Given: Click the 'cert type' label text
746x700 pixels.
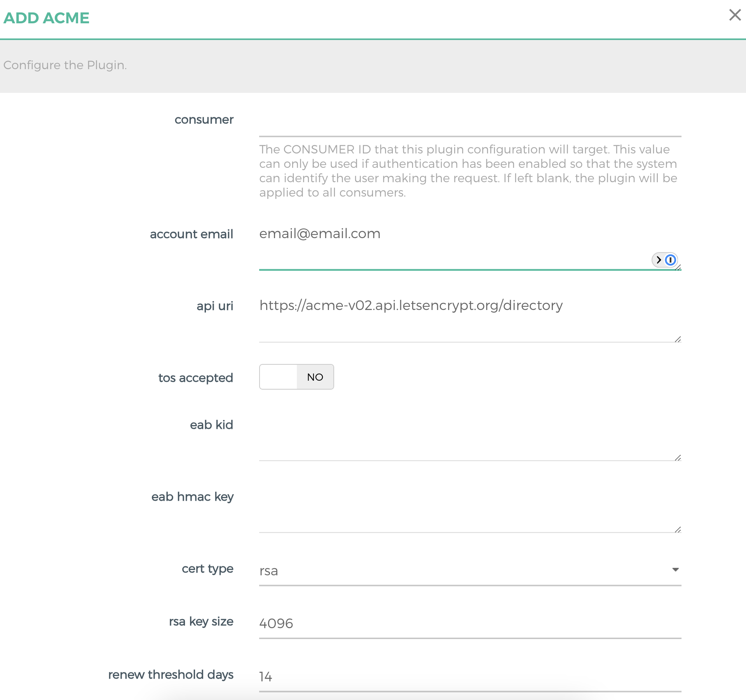Looking at the screenshot, I should (x=207, y=569).
